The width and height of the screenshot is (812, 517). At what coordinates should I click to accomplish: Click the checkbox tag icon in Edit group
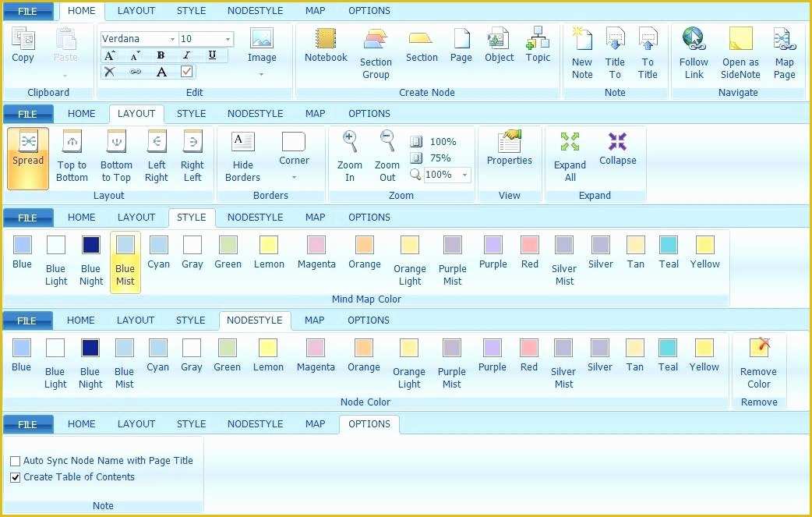point(187,72)
